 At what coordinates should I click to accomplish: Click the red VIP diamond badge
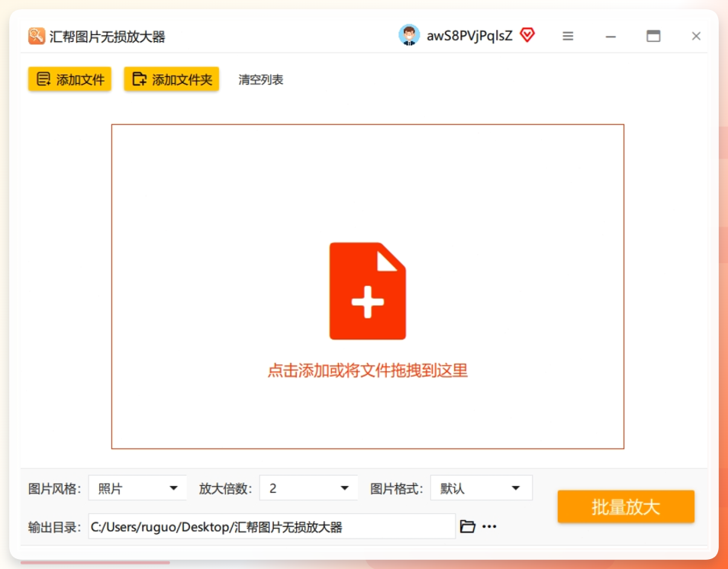tap(527, 35)
